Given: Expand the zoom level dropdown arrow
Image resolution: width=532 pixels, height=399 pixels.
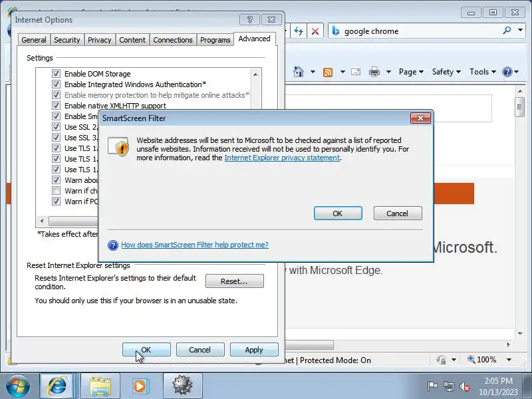Looking at the screenshot, I should [509, 359].
